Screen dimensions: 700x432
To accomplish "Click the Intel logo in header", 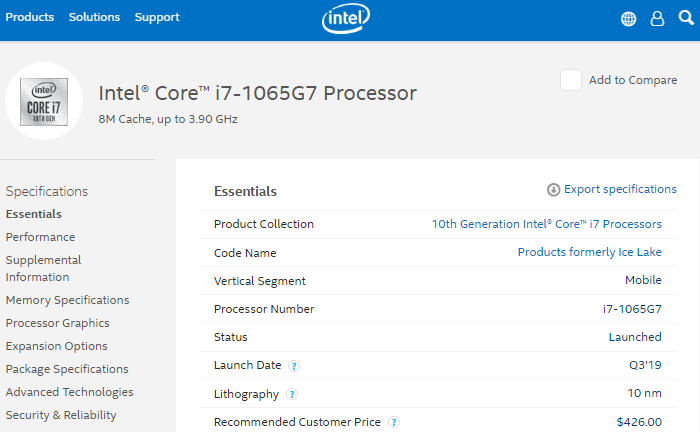I will pos(347,18).
